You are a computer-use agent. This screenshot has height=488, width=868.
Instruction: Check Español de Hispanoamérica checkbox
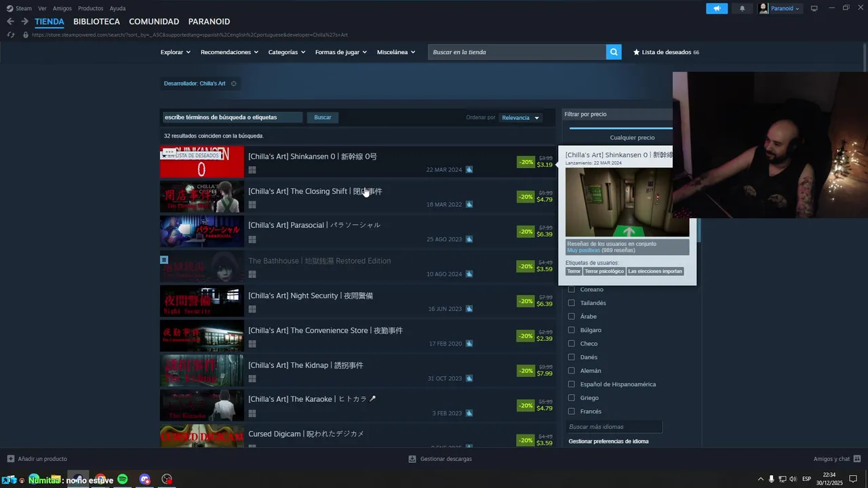(x=571, y=384)
